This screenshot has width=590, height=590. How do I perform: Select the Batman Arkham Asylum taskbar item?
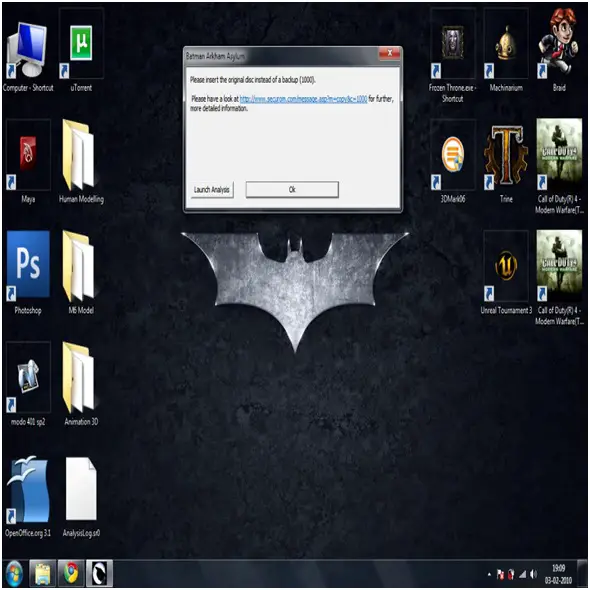(99, 574)
